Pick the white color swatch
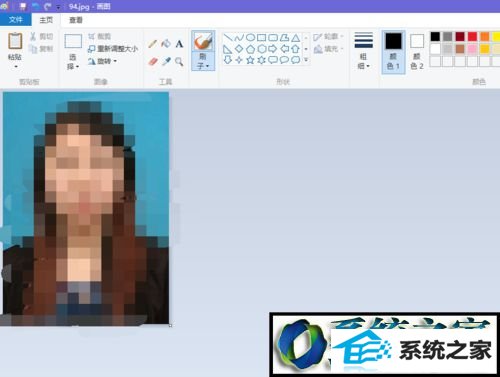The width and height of the screenshot is (500, 377). pyautogui.click(x=435, y=49)
